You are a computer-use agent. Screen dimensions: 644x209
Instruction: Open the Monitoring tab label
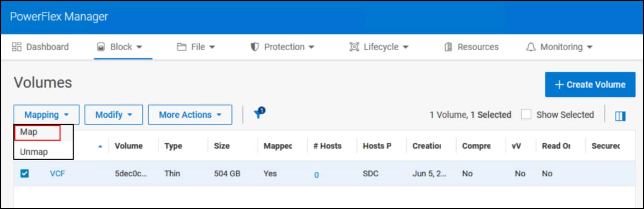pos(561,47)
